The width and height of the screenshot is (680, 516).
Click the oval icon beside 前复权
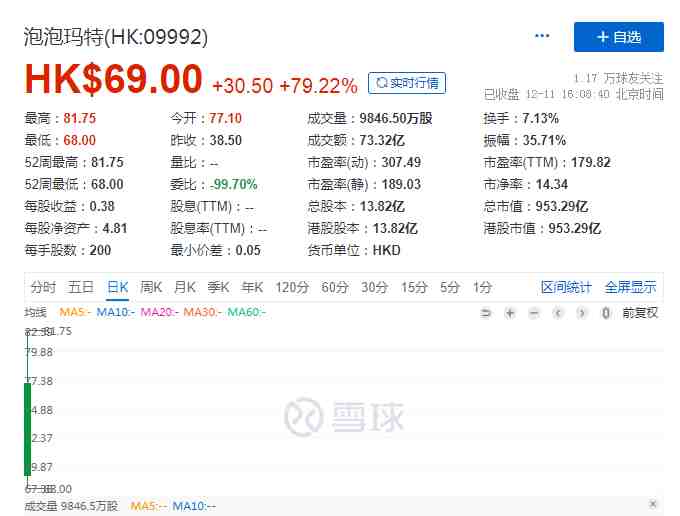coord(606,313)
